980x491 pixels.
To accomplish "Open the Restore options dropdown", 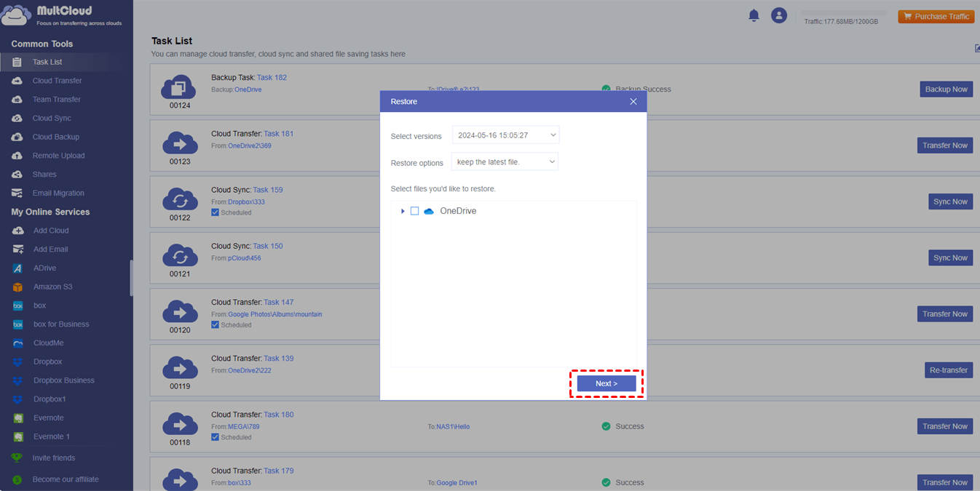I will (x=505, y=161).
